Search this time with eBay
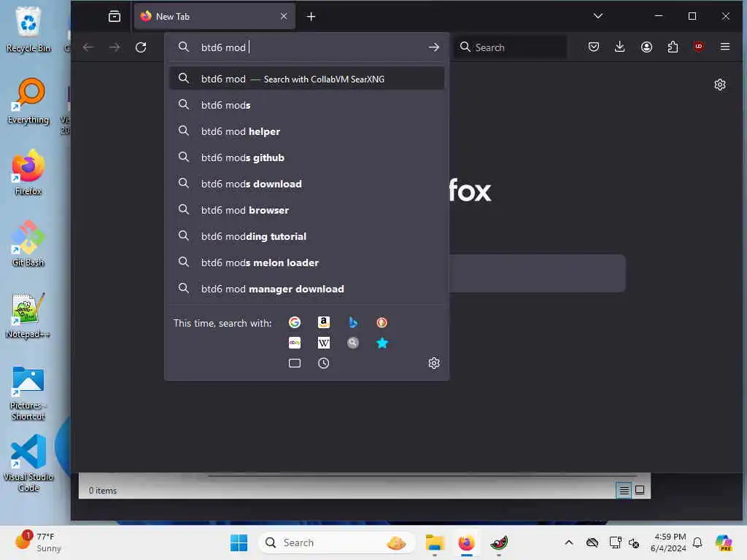The image size is (747, 560). coord(295,343)
